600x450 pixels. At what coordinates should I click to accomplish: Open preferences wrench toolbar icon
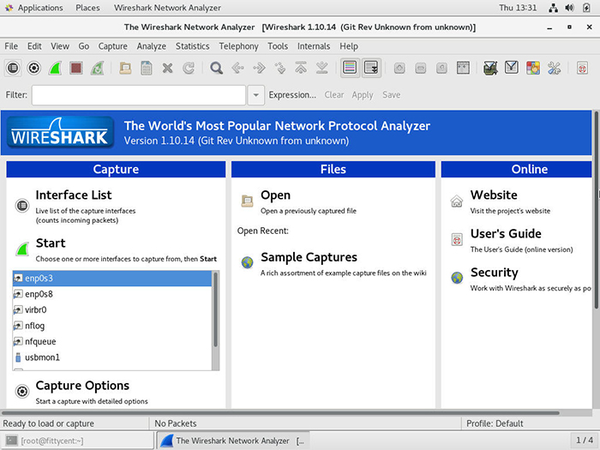tap(554, 68)
